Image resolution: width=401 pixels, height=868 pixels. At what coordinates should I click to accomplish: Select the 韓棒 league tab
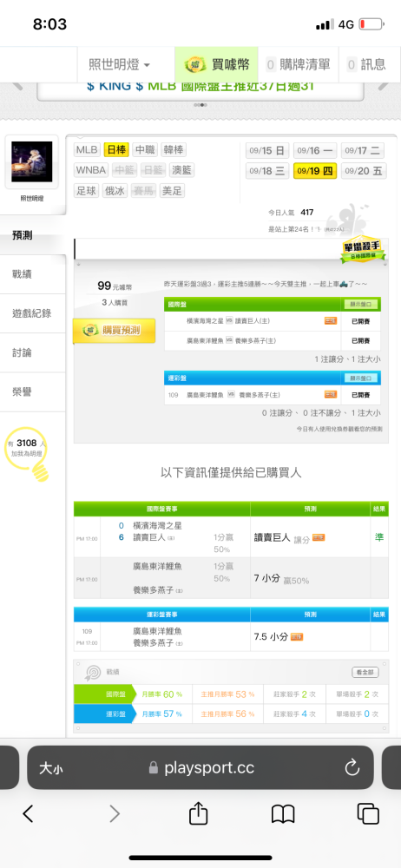point(174,149)
